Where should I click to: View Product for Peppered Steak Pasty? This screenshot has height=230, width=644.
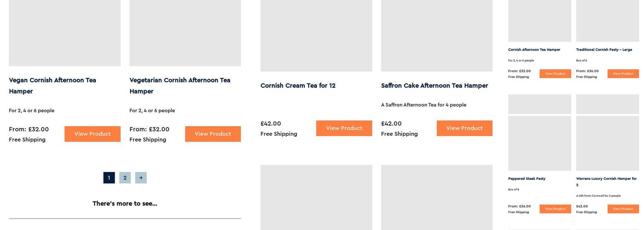[555, 209]
